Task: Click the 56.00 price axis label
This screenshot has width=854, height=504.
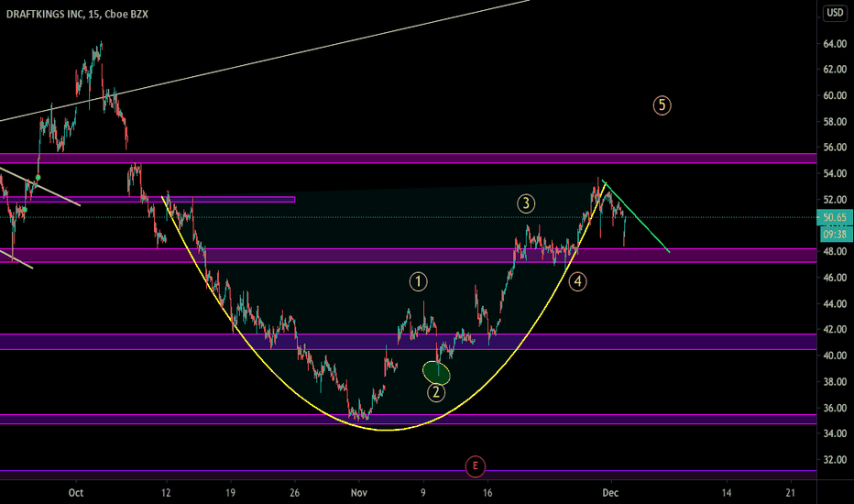Action: (x=835, y=148)
